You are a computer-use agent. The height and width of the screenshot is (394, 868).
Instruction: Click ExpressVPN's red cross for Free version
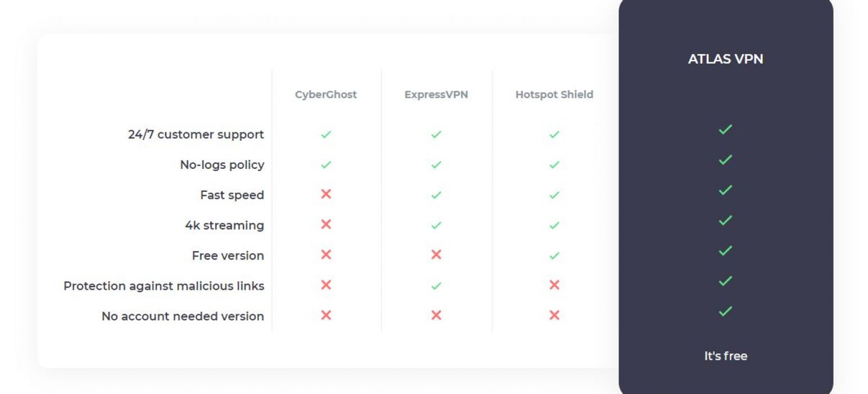[x=436, y=254]
